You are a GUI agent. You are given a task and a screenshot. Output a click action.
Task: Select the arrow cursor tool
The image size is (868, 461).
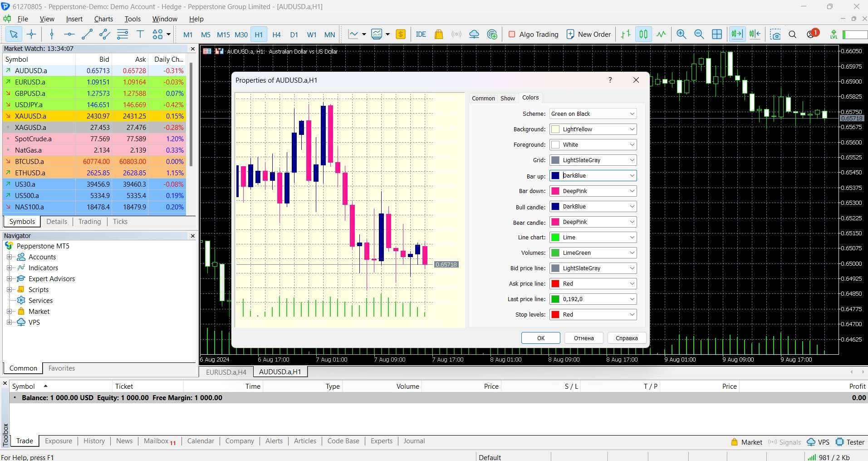14,34
